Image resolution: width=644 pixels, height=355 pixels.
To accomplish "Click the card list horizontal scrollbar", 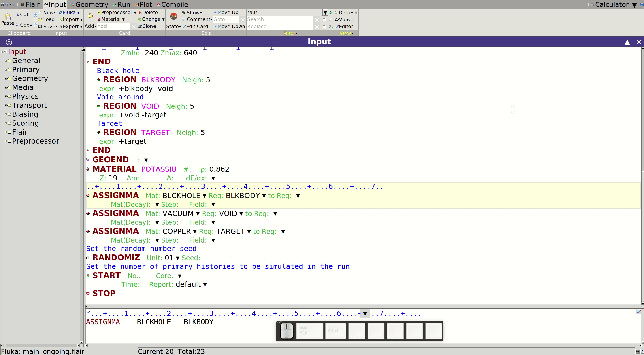I will click(363, 306).
